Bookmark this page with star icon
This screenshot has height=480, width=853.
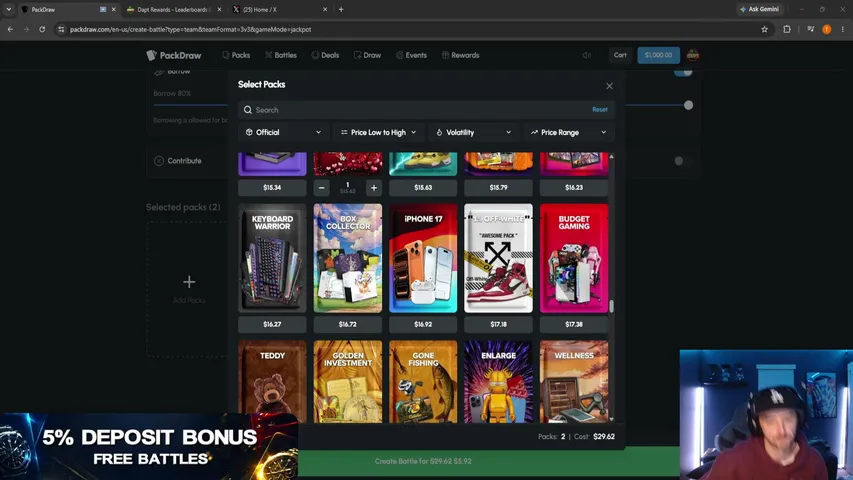[764, 29]
